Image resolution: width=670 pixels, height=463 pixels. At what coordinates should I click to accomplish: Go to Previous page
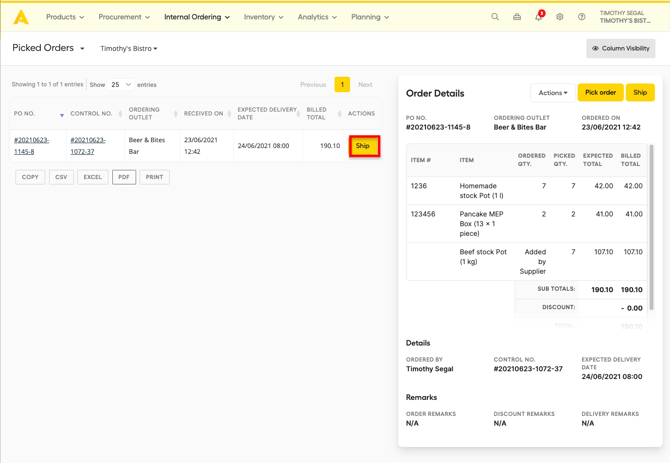313,85
